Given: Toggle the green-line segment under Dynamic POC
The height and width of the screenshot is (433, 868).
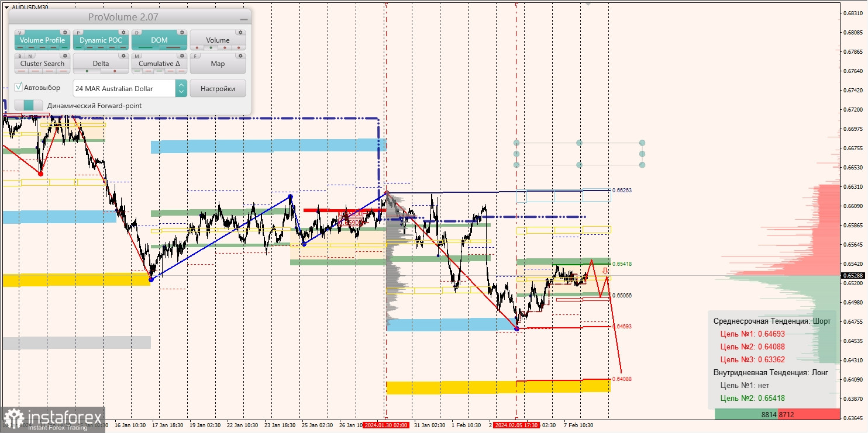Looking at the screenshot, I should [78, 47].
